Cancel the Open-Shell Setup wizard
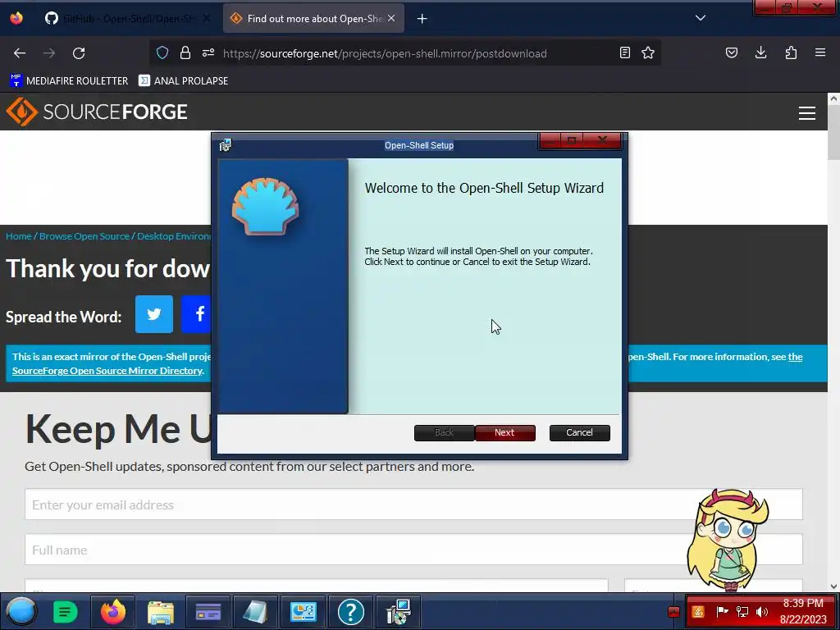This screenshot has width=840, height=630. point(580,433)
